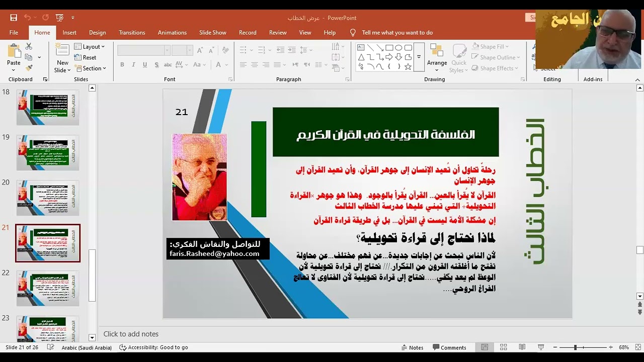Click into Tell me what you want to do
The image size is (644, 362).
coord(397,32)
